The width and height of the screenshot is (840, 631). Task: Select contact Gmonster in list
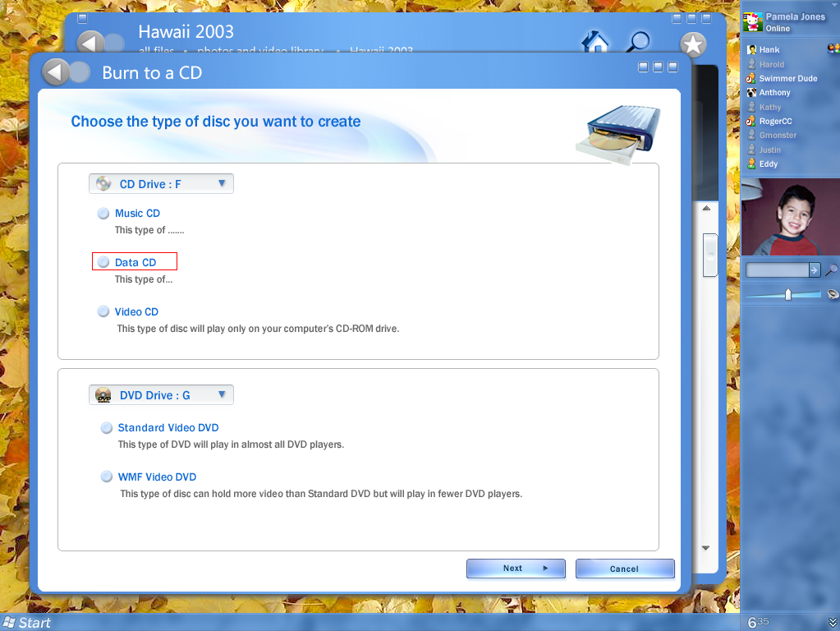click(778, 136)
